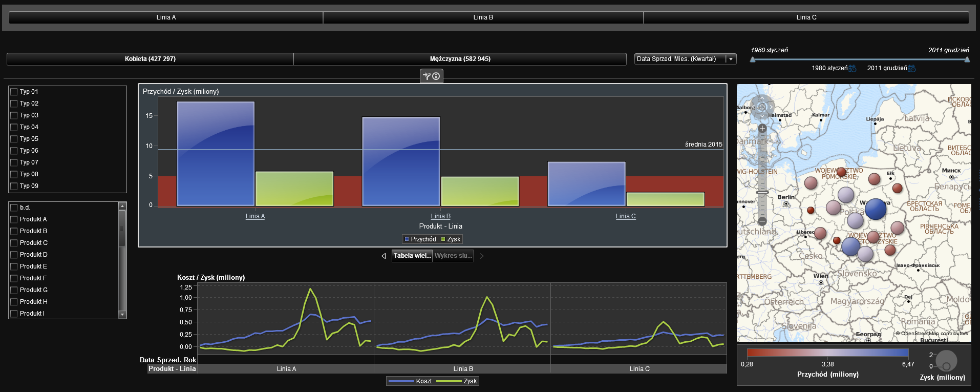This screenshot has width=980, height=392.
Task: Select the Linia C filter button at top
Action: (806, 17)
